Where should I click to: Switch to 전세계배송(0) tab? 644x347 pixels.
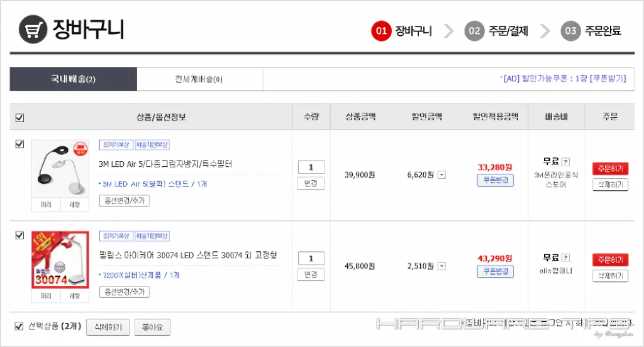tap(199, 79)
